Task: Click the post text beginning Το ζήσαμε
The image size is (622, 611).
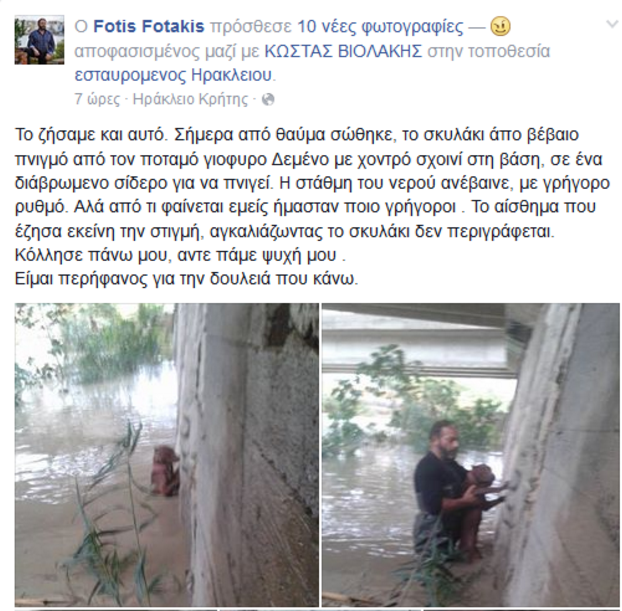Action: 312,206
